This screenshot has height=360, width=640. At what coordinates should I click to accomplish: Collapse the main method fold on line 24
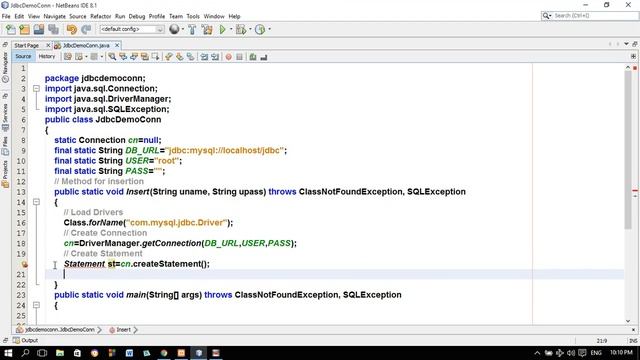(x=36, y=305)
